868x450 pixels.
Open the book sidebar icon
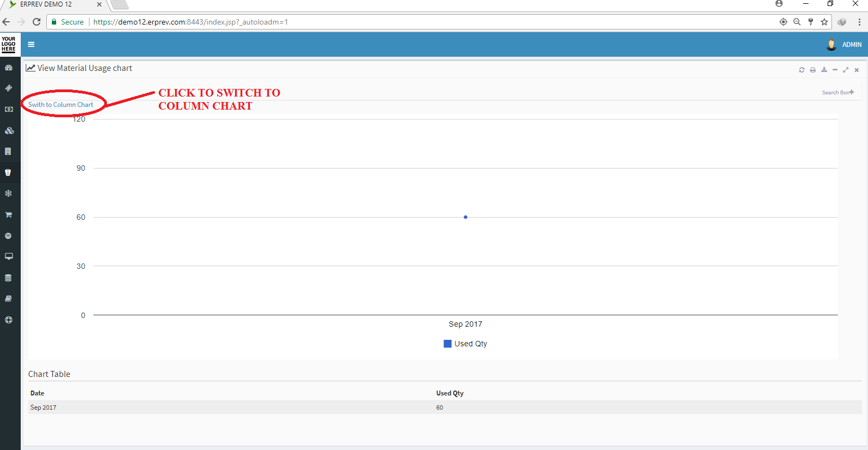pos(8,298)
